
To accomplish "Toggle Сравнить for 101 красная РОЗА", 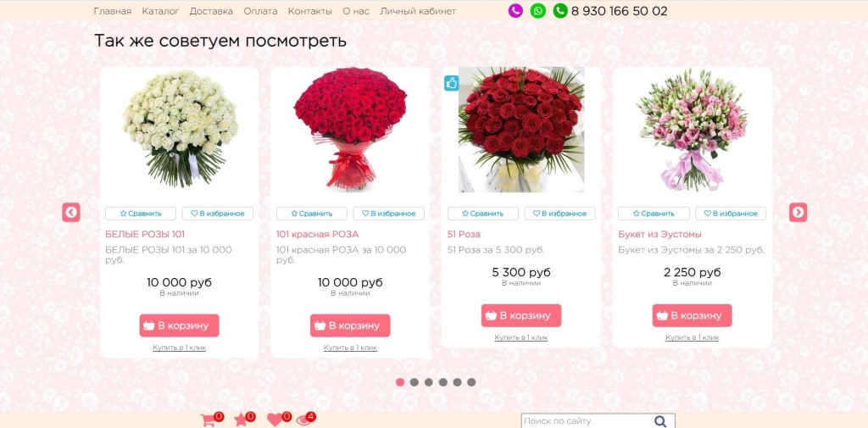I will (312, 214).
